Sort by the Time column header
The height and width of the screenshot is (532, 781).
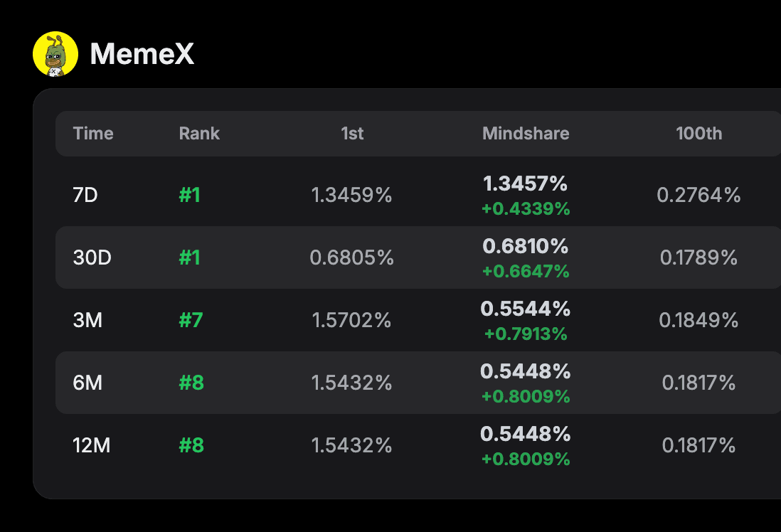pyautogui.click(x=93, y=134)
